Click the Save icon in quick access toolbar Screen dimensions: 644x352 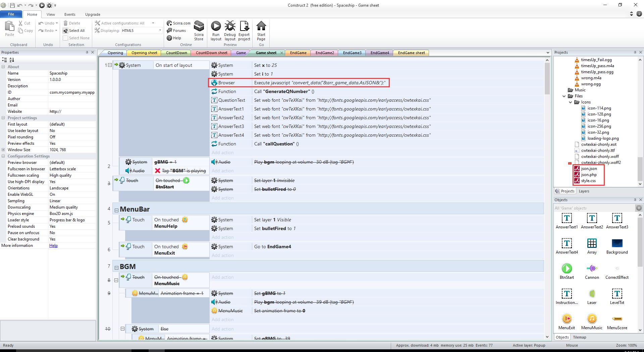click(12, 5)
